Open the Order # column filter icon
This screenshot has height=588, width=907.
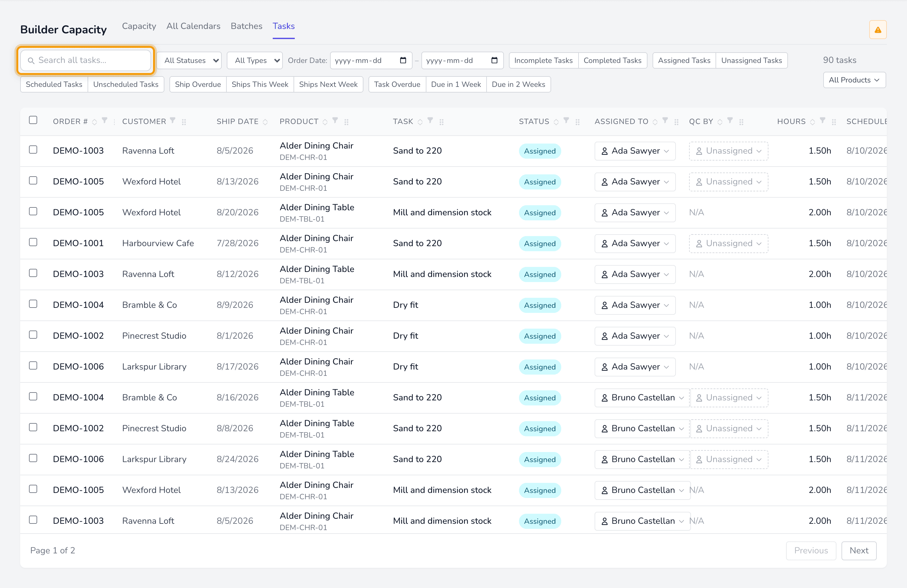tap(105, 121)
